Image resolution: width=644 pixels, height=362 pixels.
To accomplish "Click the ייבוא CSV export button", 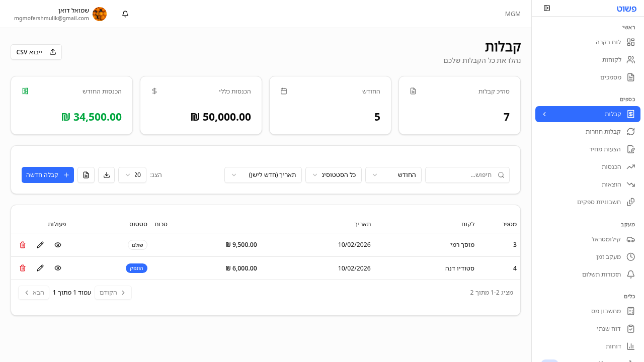I will click(36, 52).
